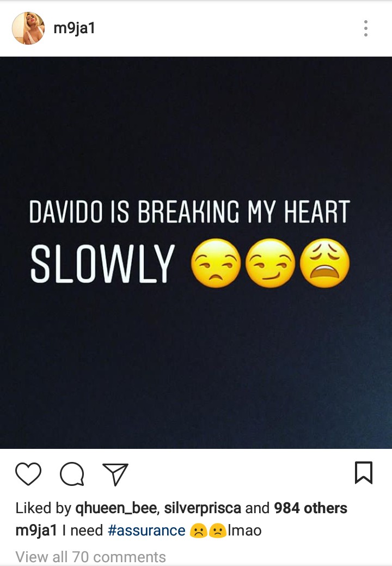Show list of 984 others who liked
The height and width of the screenshot is (566, 392).
[310, 508]
